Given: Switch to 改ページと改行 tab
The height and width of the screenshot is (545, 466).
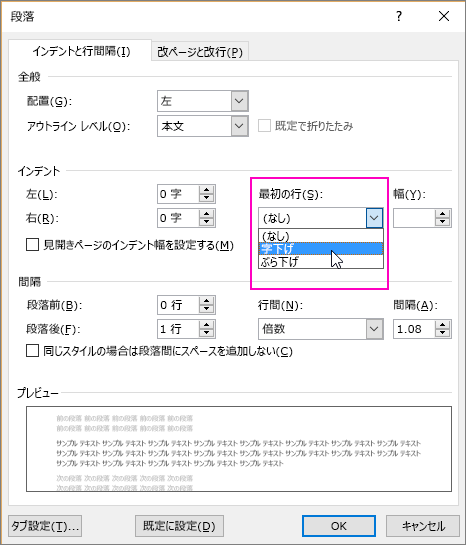Looking at the screenshot, I should coord(200,52).
